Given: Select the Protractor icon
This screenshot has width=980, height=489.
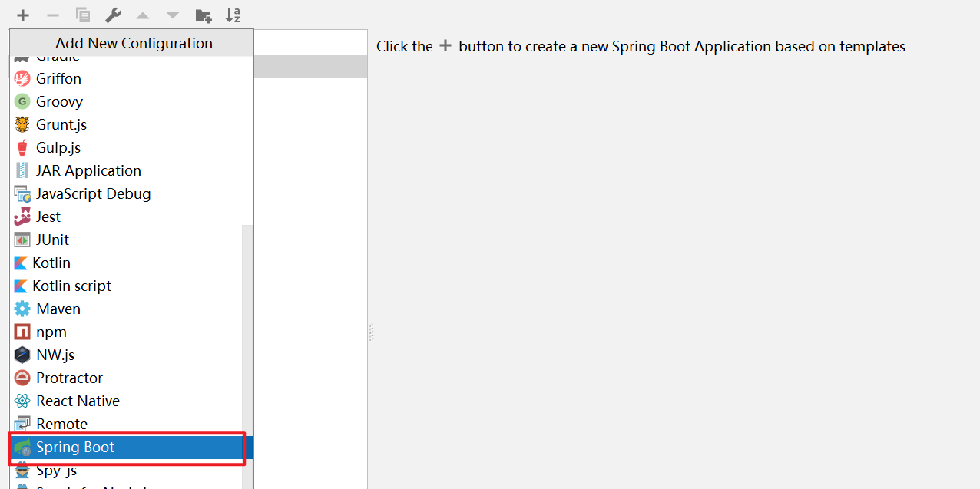Looking at the screenshot, I should point(22,378).
